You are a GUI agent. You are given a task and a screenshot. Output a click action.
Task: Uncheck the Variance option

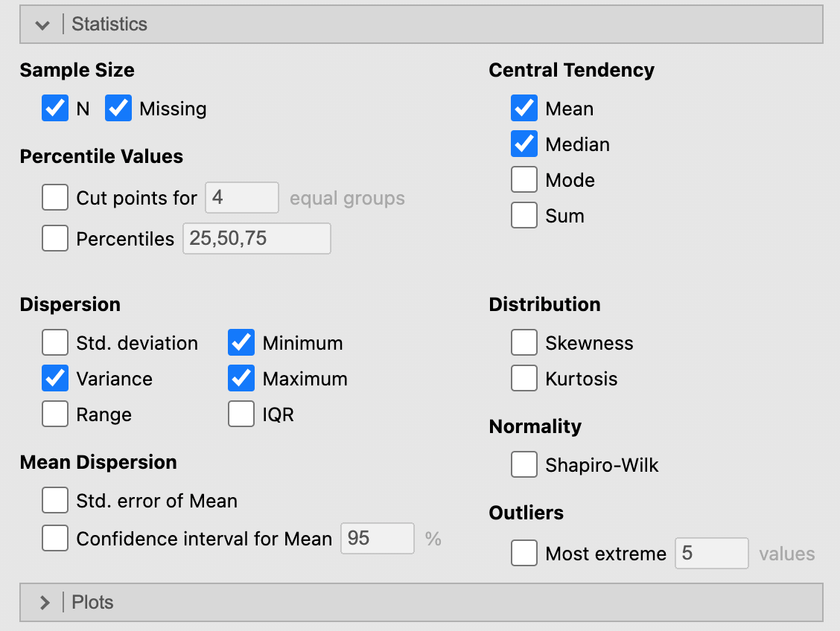coord(55,379)
